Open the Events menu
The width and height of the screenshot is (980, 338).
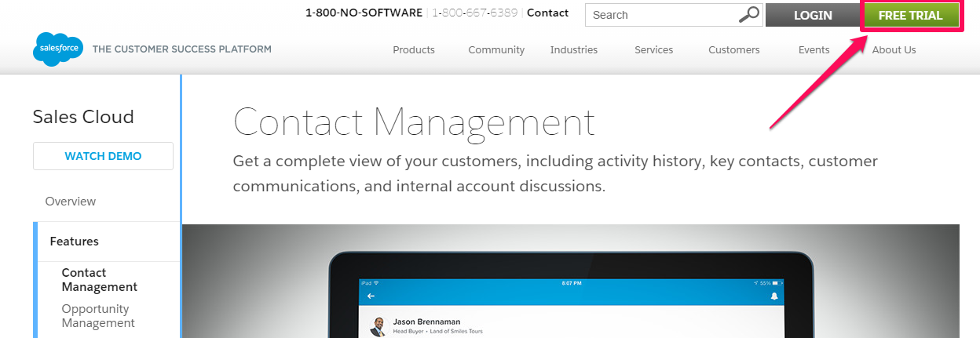click(814, 49)
